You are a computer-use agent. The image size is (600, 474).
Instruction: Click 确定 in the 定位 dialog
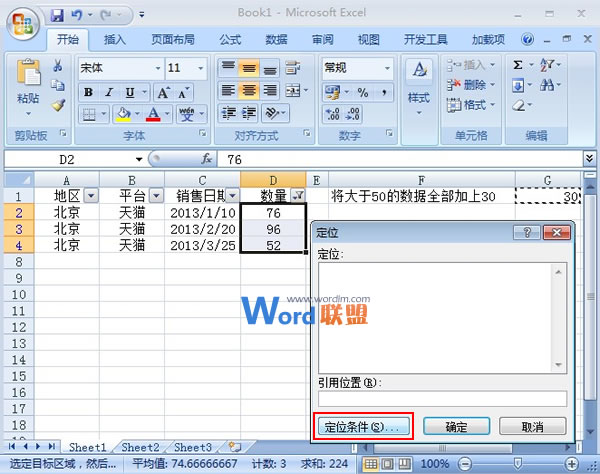point(456,426)
